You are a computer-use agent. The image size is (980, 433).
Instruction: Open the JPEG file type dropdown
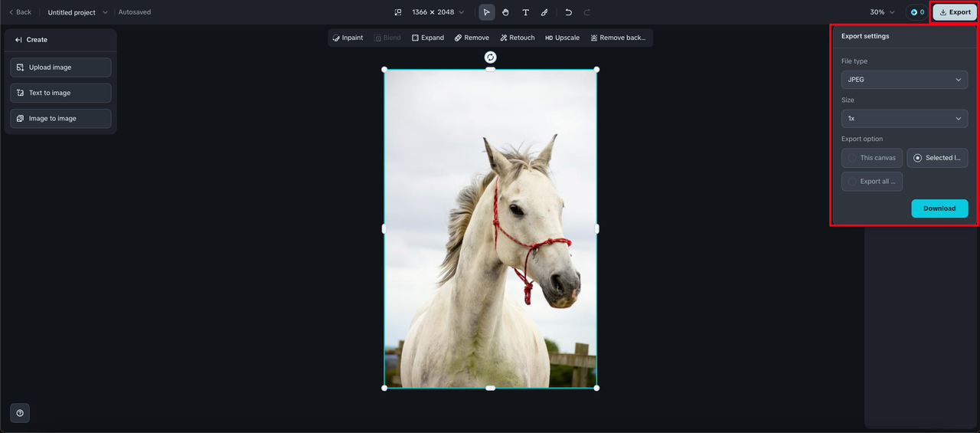click(905, 80)
